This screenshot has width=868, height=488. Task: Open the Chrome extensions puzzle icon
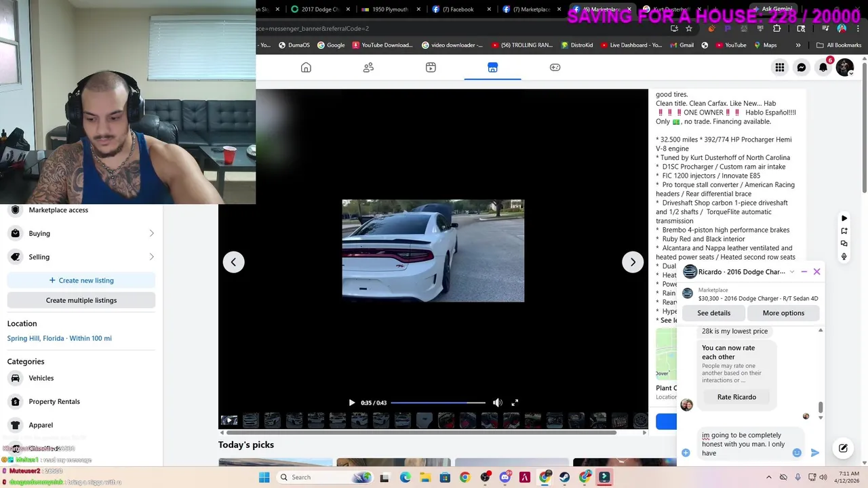776,28
